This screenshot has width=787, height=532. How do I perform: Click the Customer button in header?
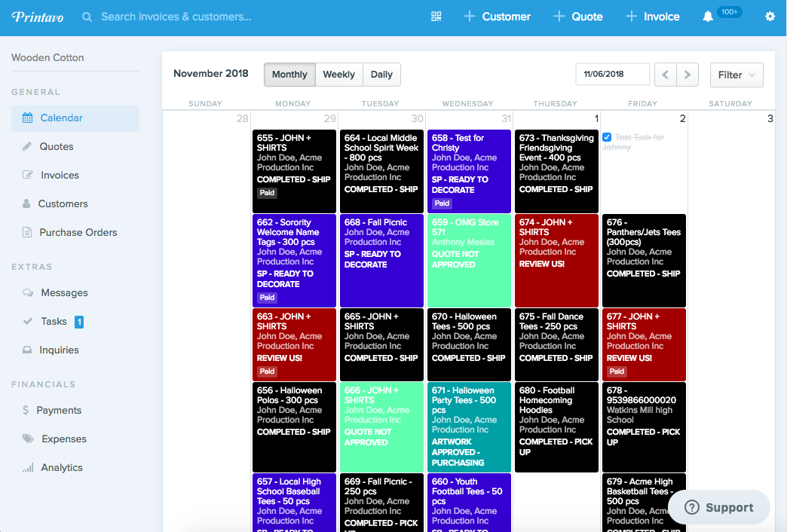(x=497, y=17)
